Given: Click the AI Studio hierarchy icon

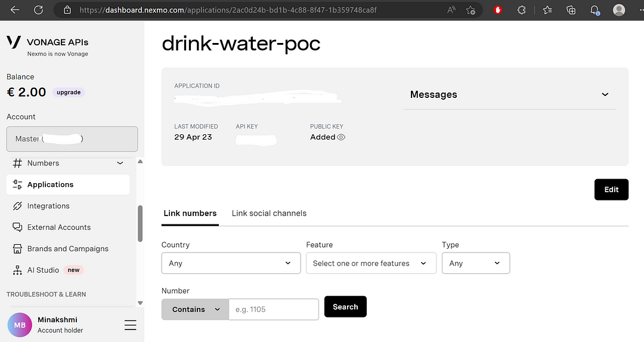Looking at the screenshot, I should coord(17,270).
